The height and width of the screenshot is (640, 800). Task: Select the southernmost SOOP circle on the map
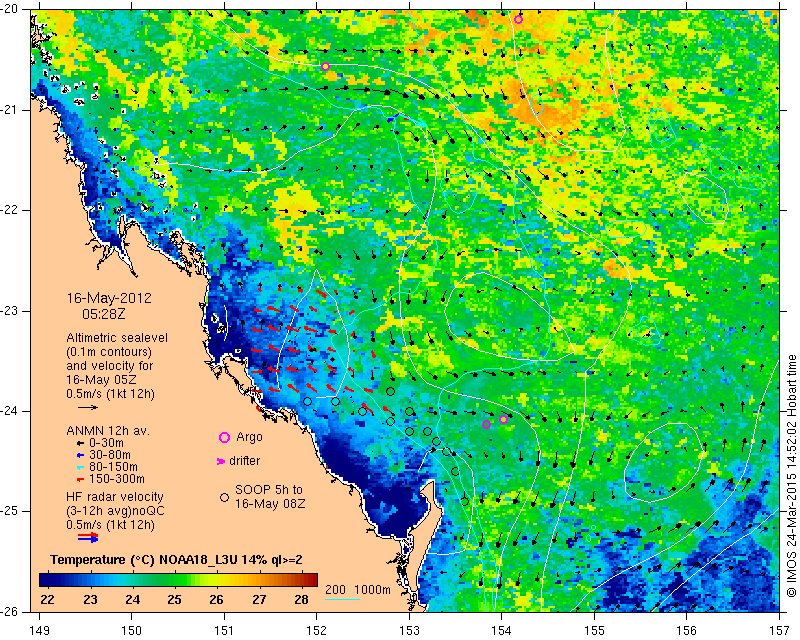464,502
